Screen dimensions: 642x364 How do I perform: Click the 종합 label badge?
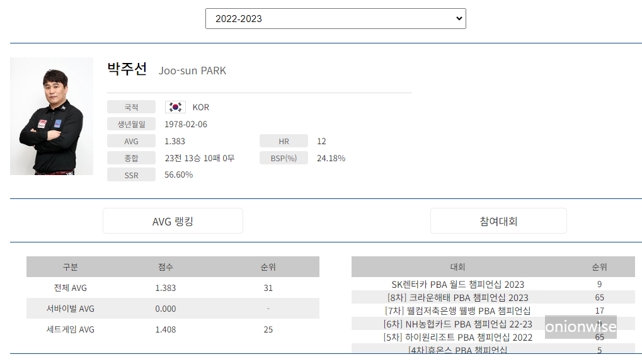point(131,158)
